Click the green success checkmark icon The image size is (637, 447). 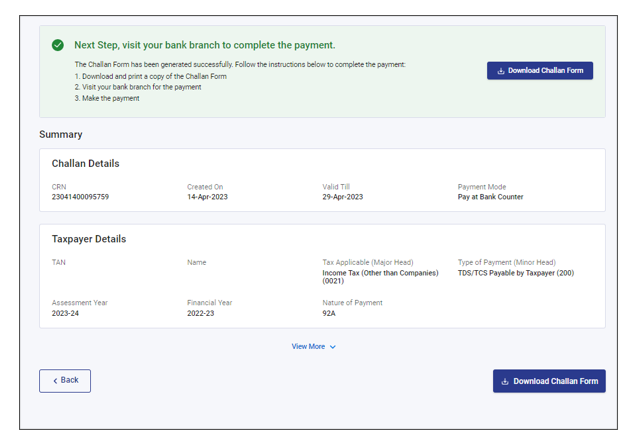tap(58, 45)
